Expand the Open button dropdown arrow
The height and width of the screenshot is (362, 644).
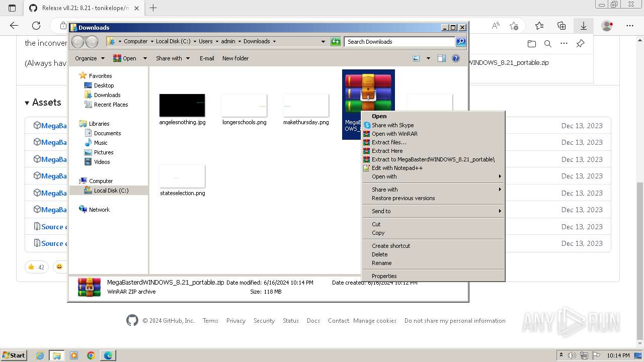[x=145, y=58]
